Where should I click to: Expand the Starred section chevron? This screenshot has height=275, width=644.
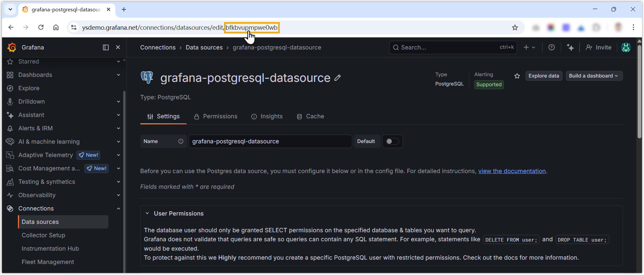(x=119, y=61)
